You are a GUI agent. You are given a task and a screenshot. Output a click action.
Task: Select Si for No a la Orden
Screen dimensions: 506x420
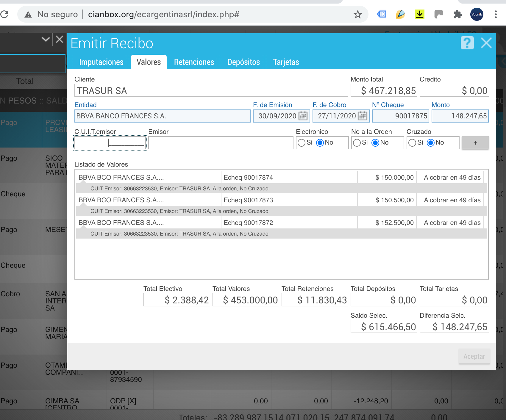[x=357, y=143]
